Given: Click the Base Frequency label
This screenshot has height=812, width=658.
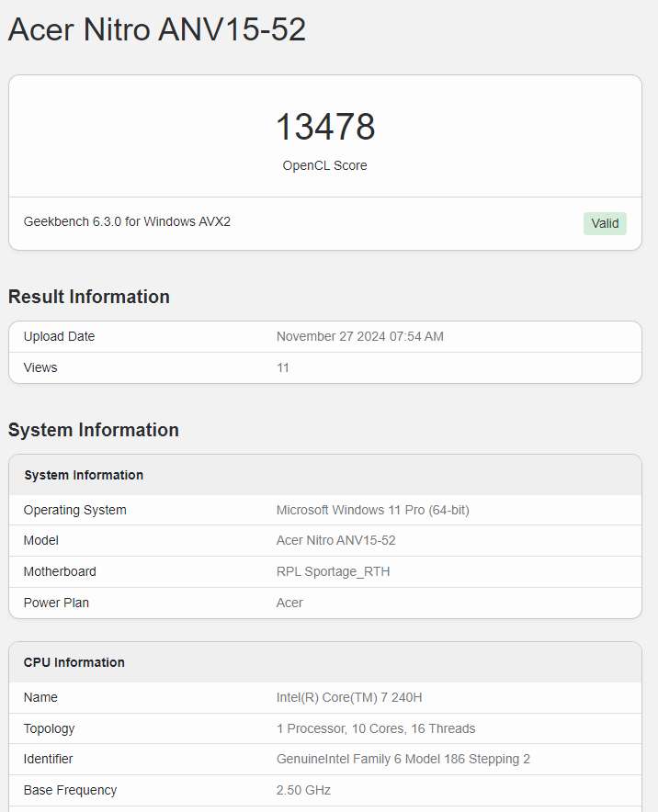Looking at the screenshot, I should click(x=70, y=790).
